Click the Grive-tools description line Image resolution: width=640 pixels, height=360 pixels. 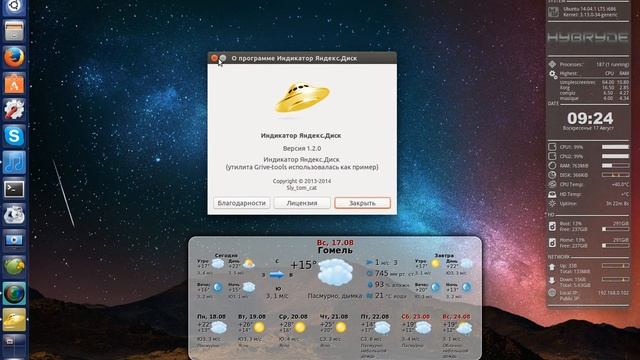click(x=302, y=167)
